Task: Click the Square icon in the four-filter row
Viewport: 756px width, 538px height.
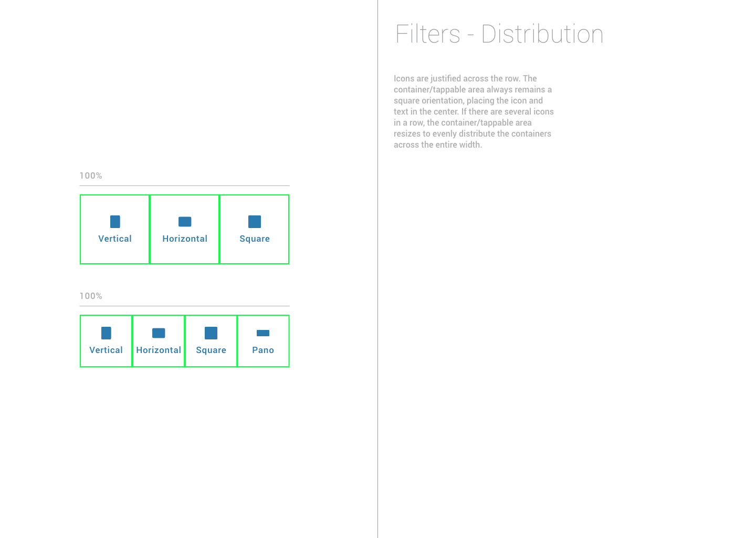Action: tap(211, 333)
